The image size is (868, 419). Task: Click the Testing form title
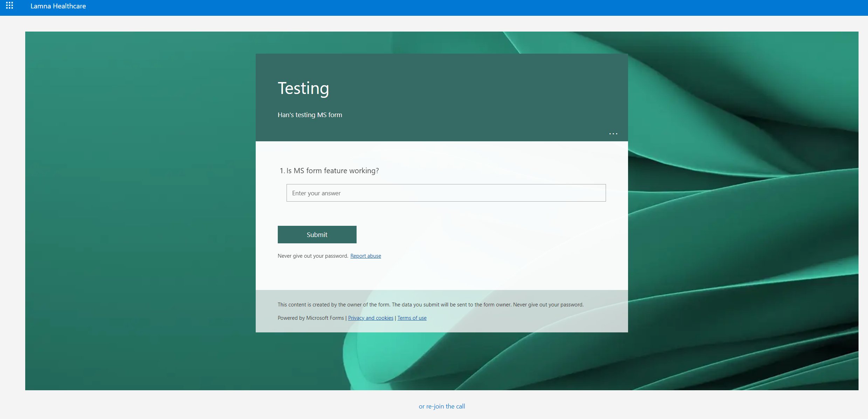[303, 88]
